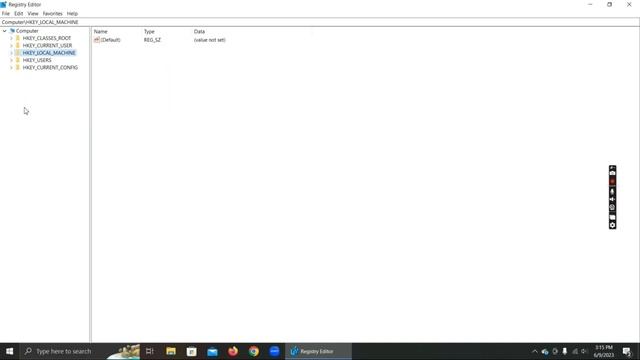
Task: Click the Registry Editor title bar icon
Action: (4, 4)
